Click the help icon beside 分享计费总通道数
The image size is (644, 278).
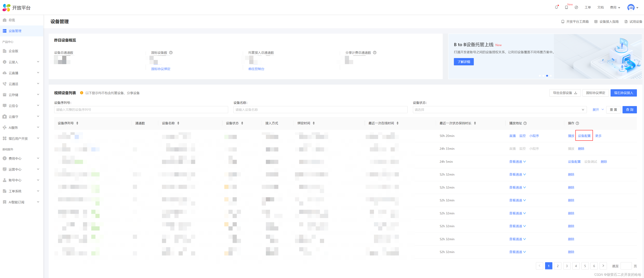(x=374, y=53)
